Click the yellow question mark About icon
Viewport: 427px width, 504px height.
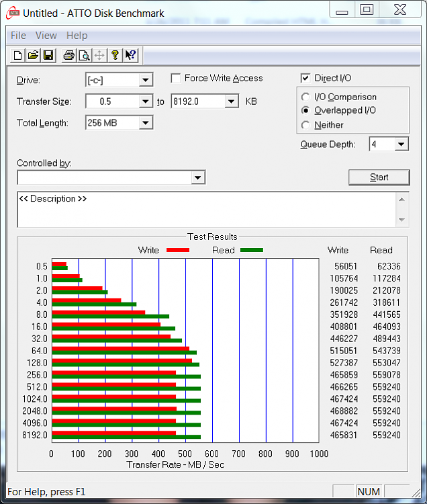click(115, 56)
